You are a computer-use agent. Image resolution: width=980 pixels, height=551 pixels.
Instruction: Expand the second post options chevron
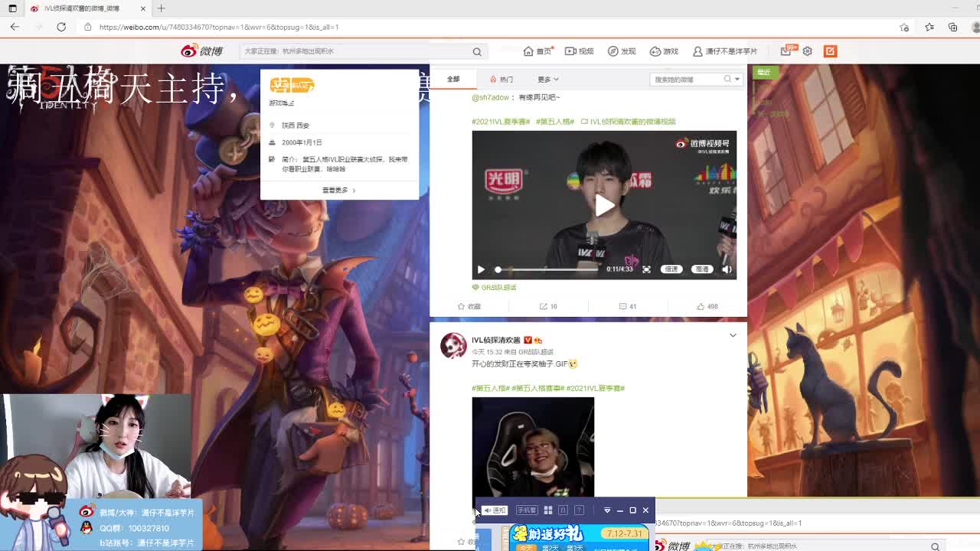point(733,335)
